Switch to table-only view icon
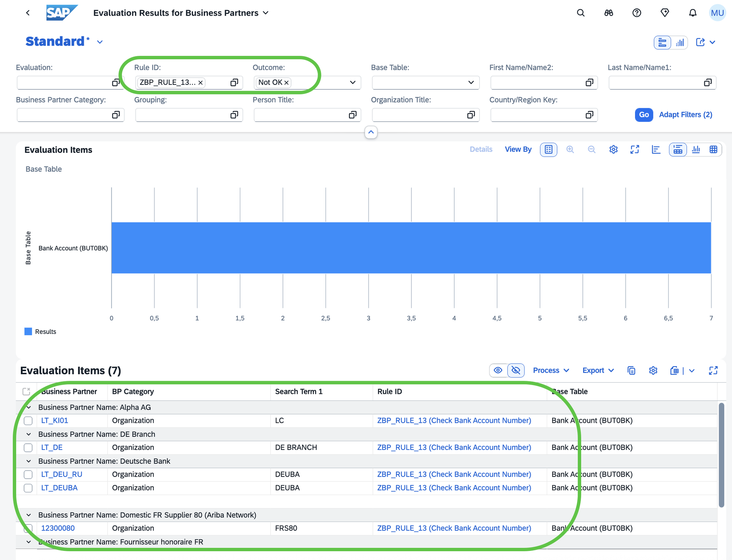This screenshot has height=560, width=732. point(713,149)
